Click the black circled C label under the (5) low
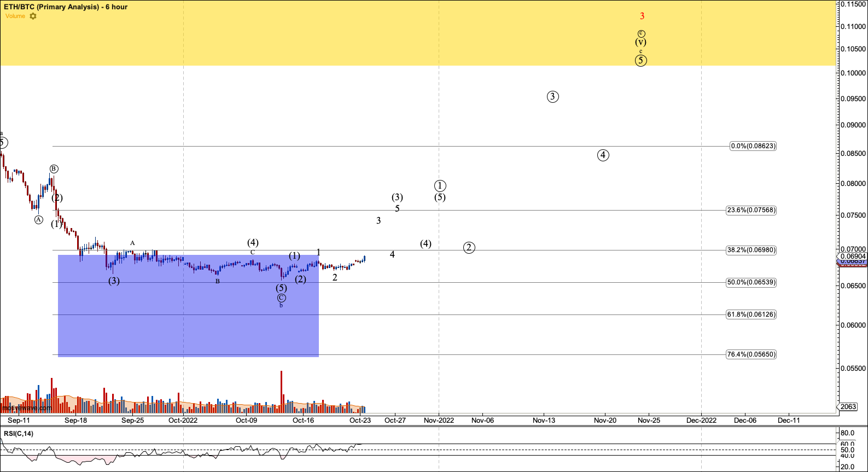The image size is (868, 472). tap(281, 298)
